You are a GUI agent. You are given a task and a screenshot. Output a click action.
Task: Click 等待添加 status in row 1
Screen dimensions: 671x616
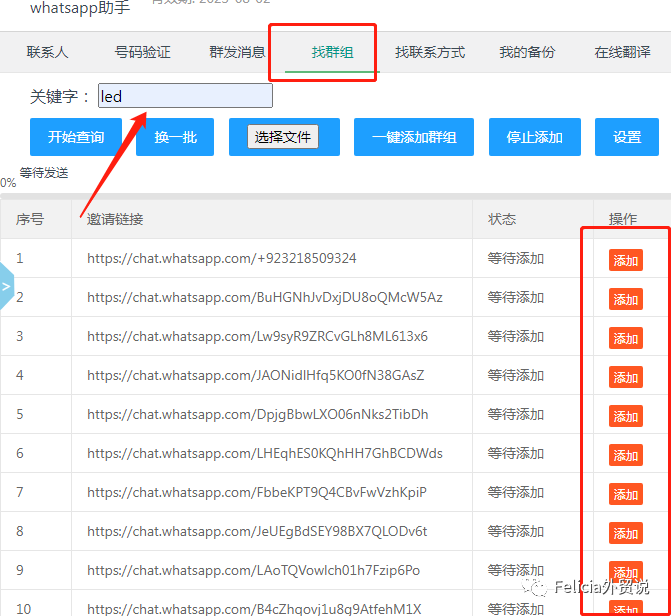pyautogui.click(x=516, y=258)
